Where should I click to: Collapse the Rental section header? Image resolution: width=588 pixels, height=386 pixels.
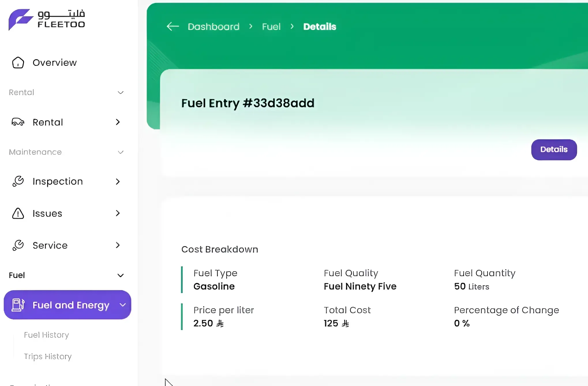pos(121,93)
